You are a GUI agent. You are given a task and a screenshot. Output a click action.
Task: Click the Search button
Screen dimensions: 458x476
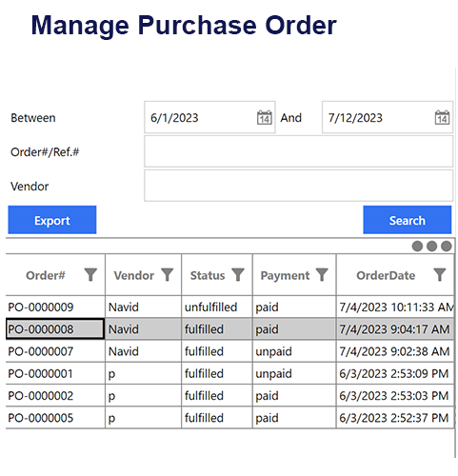coord(408,220)
